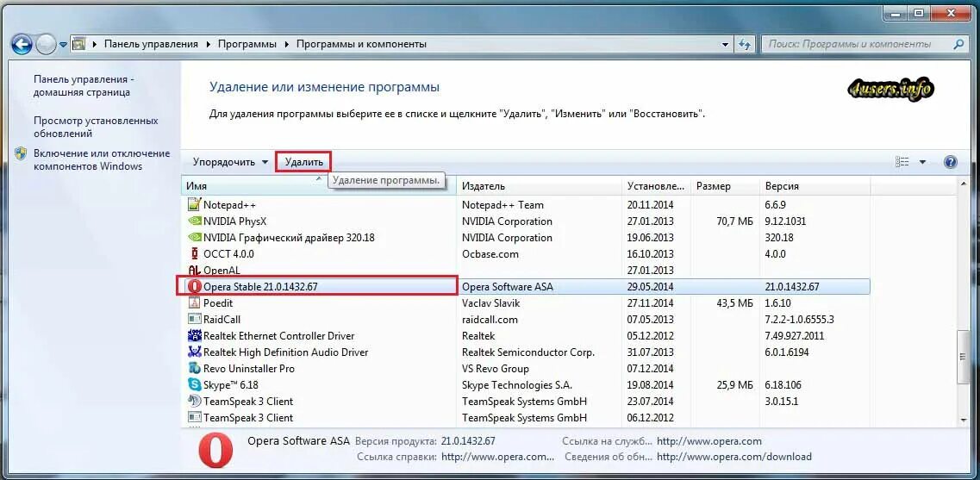
Task: Click the Skype 6.18 icon
Action: click(x=194, y=385)
